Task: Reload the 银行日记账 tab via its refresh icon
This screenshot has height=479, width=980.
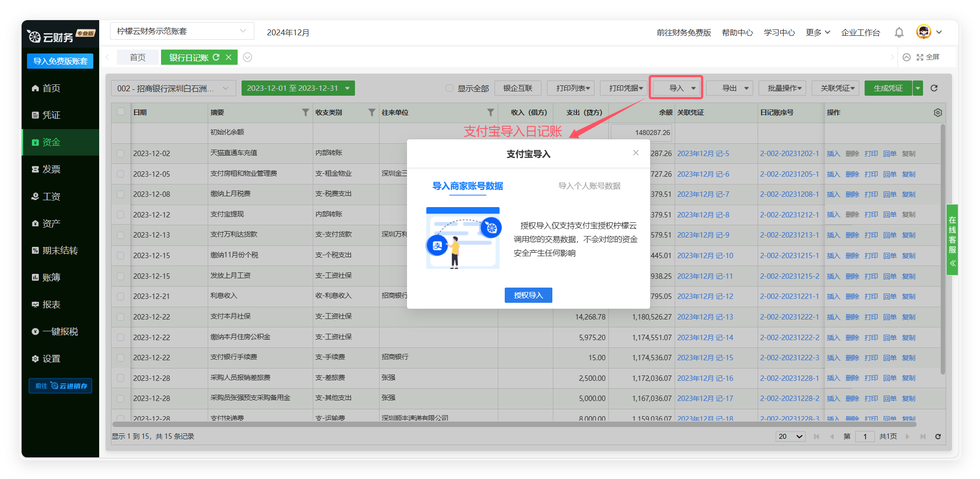Action: (x=216, y=57)
